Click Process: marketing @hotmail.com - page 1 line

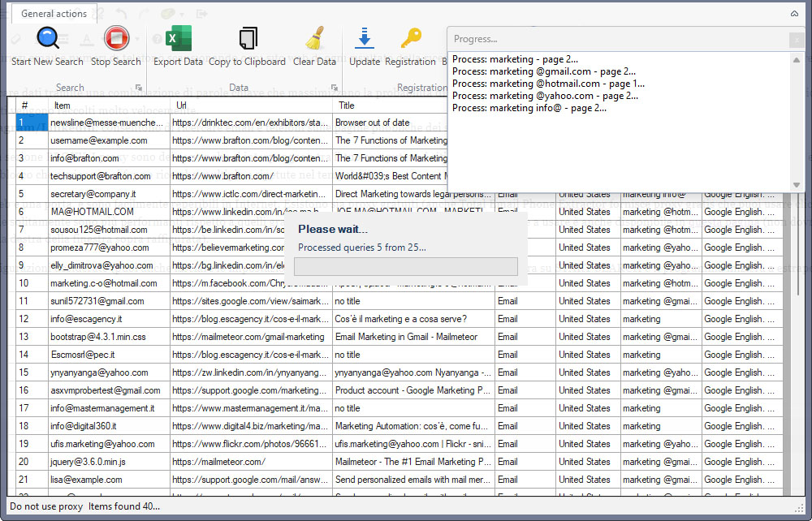point(548,84)
